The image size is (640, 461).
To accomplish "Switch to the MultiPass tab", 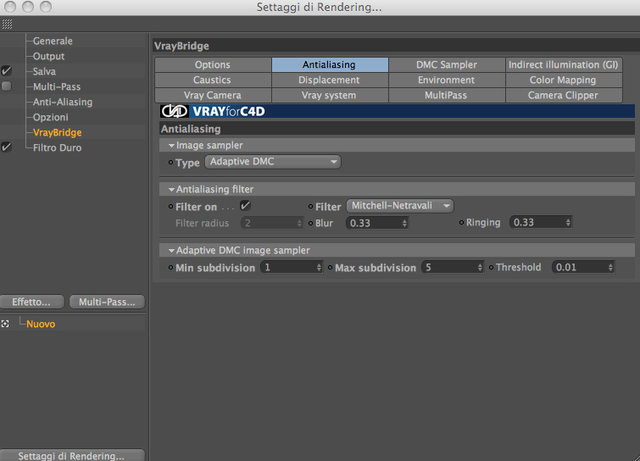I will point(447,95).
